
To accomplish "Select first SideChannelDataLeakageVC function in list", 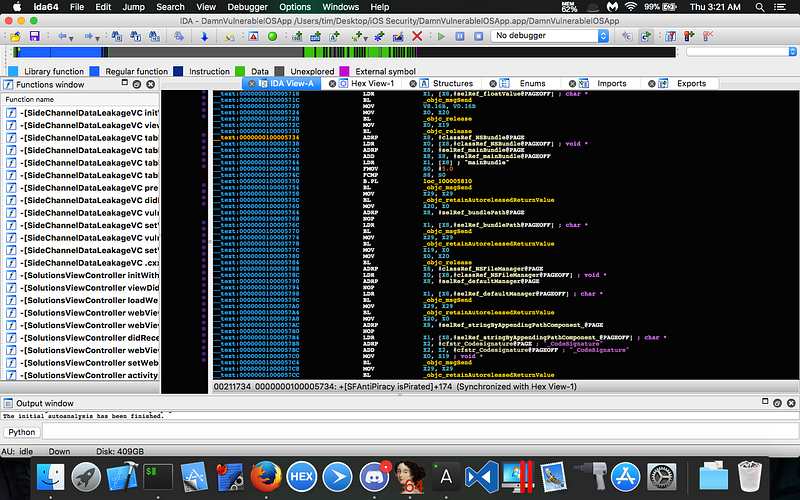I will coord(89,112).
